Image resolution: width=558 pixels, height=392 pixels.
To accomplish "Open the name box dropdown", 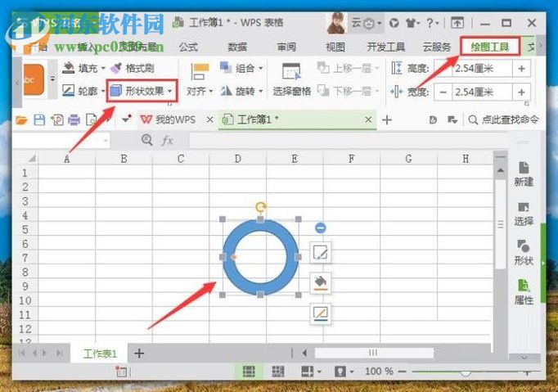I will (106, 141).
